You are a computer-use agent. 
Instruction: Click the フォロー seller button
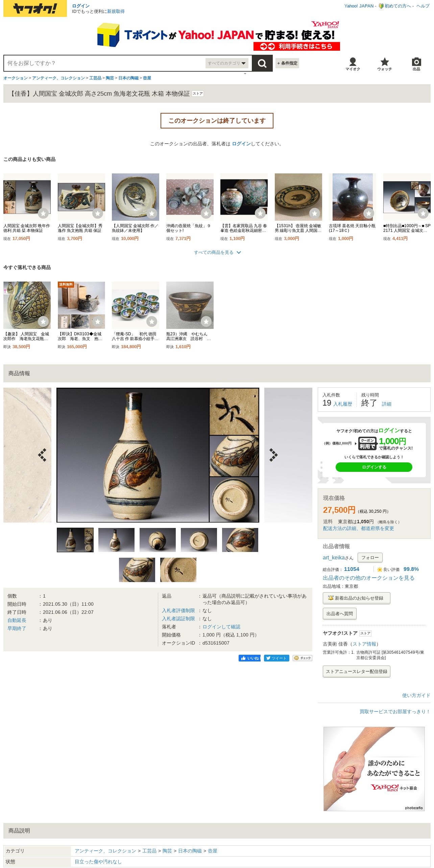click(370, 558)
